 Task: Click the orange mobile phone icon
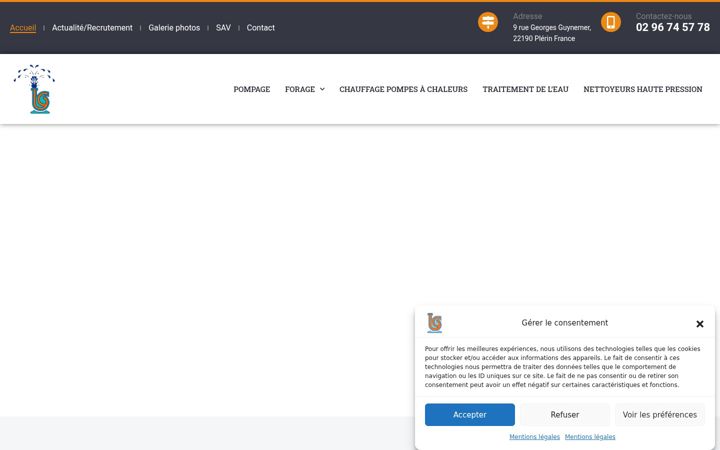click(611, 22)
